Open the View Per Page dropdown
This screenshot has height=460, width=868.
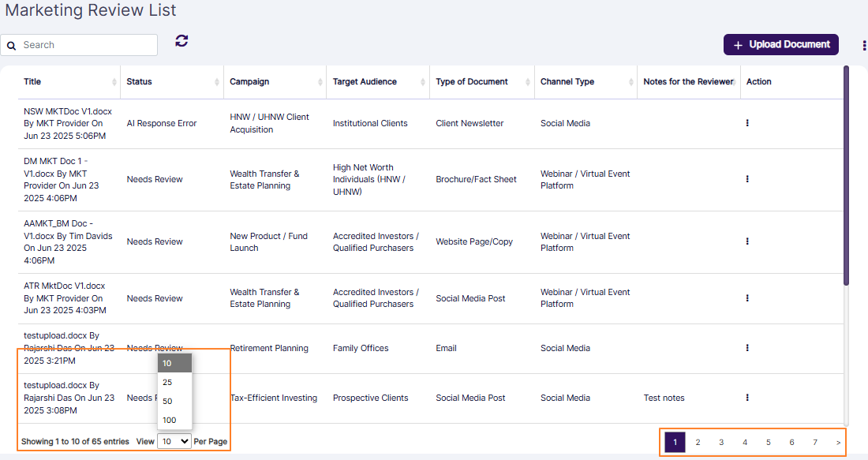(174, 441)
